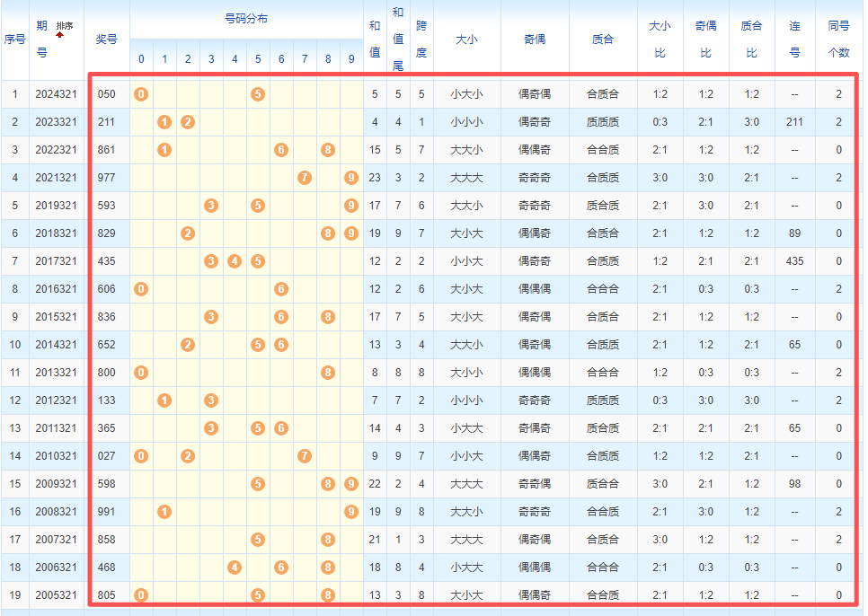This screenshot has height=616, width=868.
Task: Click the 奖号 column header
Action: tap(107, 39)
